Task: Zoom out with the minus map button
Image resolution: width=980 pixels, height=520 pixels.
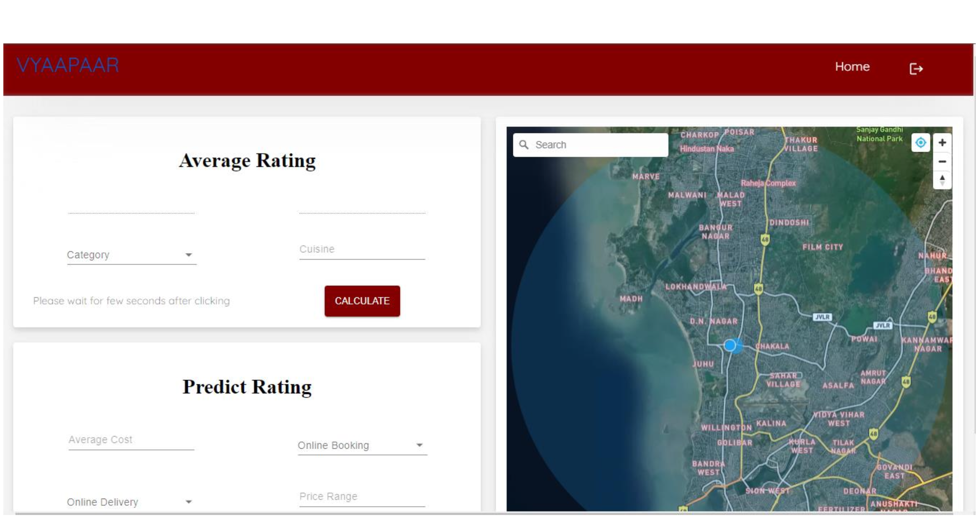Action: [942, 162]
